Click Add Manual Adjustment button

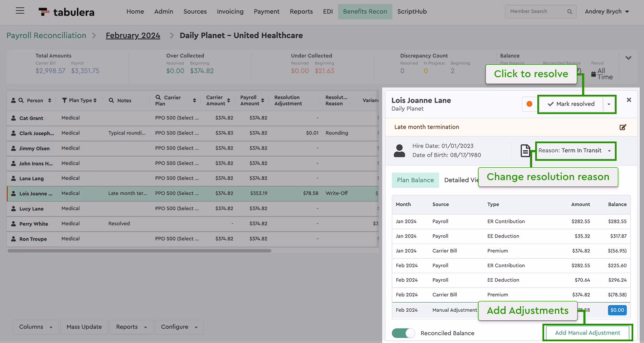coord(587,333)
